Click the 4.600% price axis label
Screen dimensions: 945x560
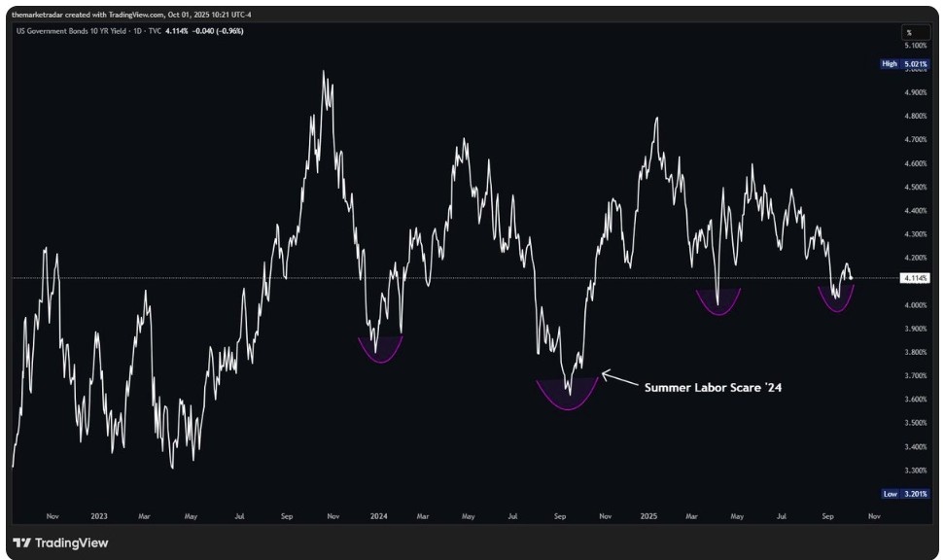click(x=916, y=163)
